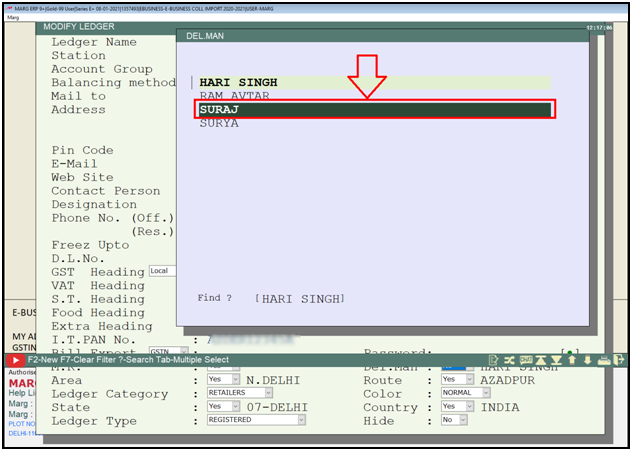Open the Marg menu
The height and width of the screenshot is (451, 632).
[x=13, y=17]
